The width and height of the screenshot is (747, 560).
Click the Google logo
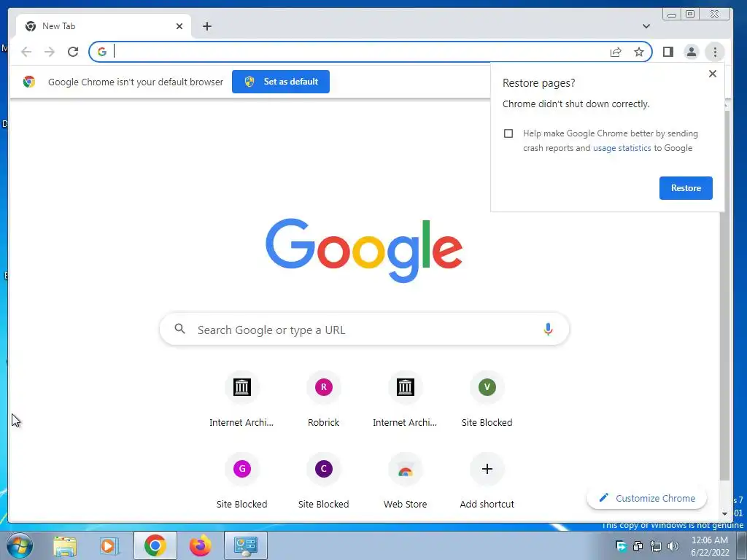click(363, 250)
